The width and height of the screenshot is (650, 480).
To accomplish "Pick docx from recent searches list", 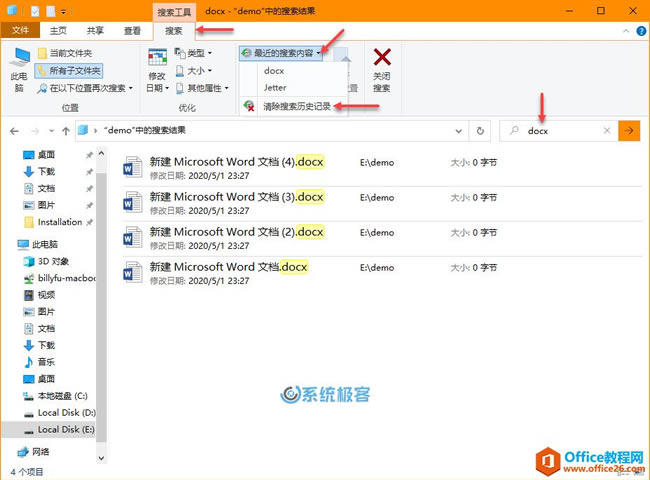I will point(274,71).
